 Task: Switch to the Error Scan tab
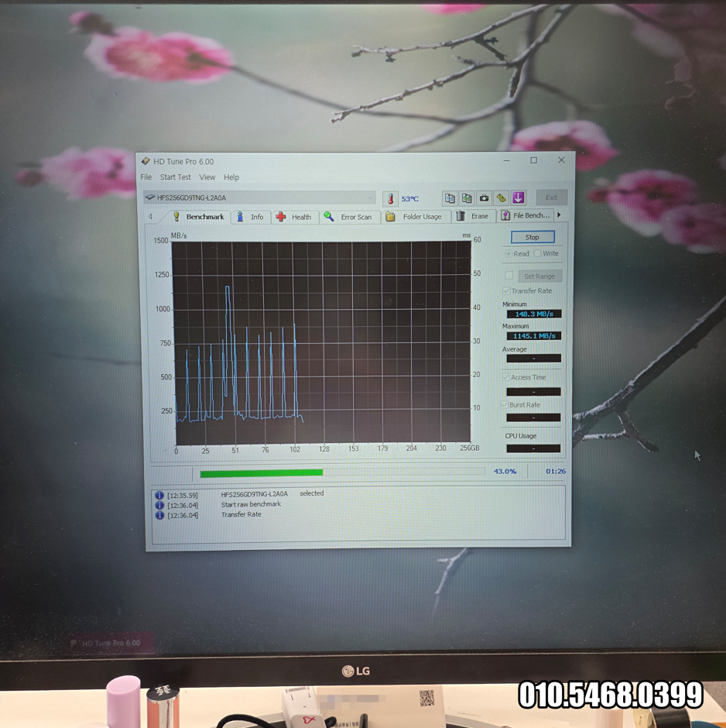[349, 217]
